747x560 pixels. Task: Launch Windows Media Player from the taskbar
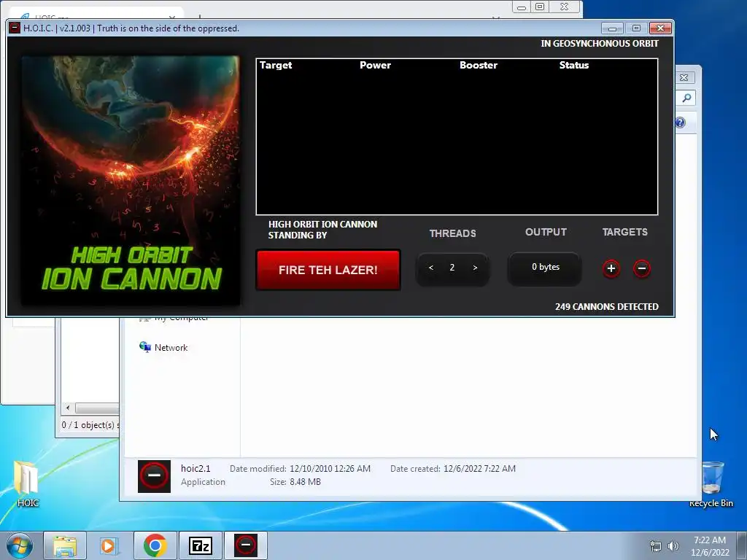[x=109, y=545]
